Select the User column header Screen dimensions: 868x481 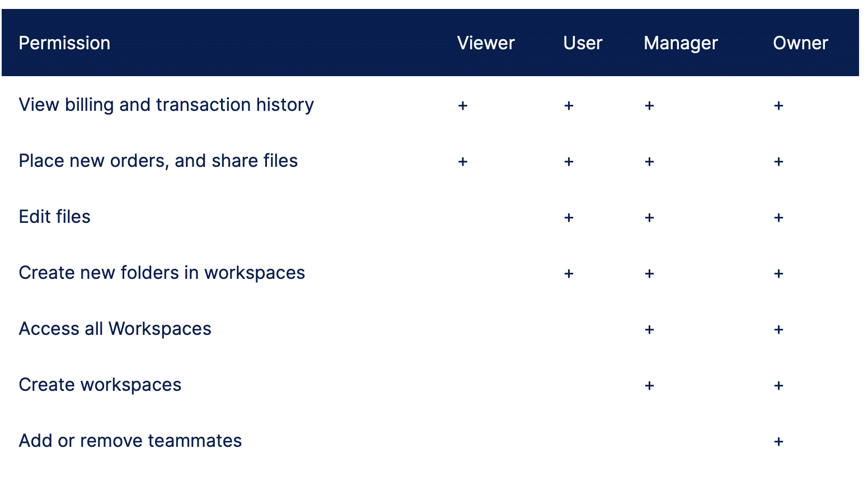coord(583,43)
